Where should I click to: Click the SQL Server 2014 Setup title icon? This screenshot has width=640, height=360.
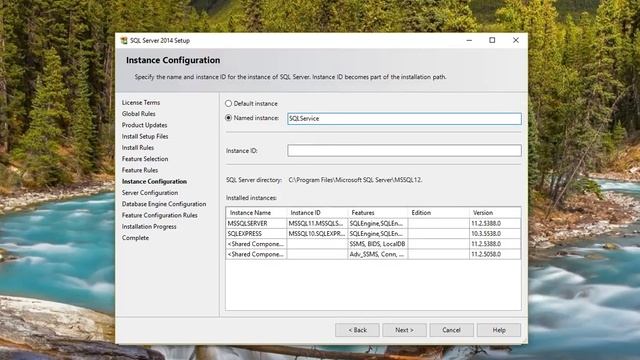click(124, 40)
